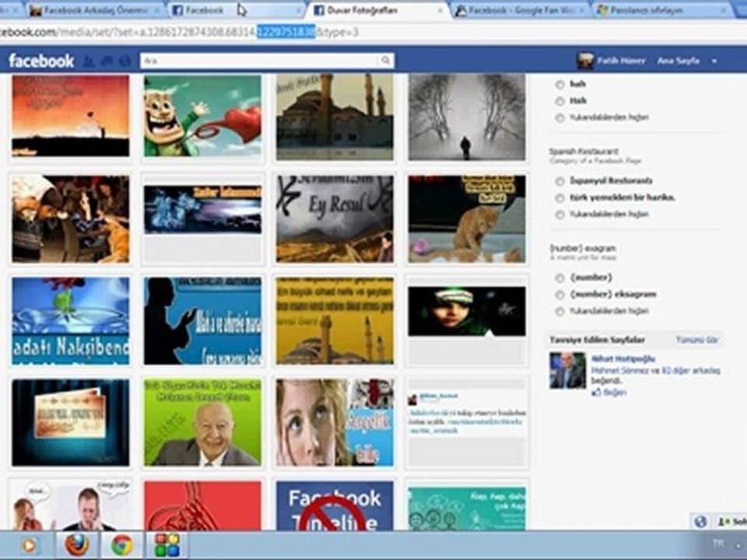The width and height of the screenshot is (747, 560).
Task: Click the facebook logo in header
Action: (41, 61)
